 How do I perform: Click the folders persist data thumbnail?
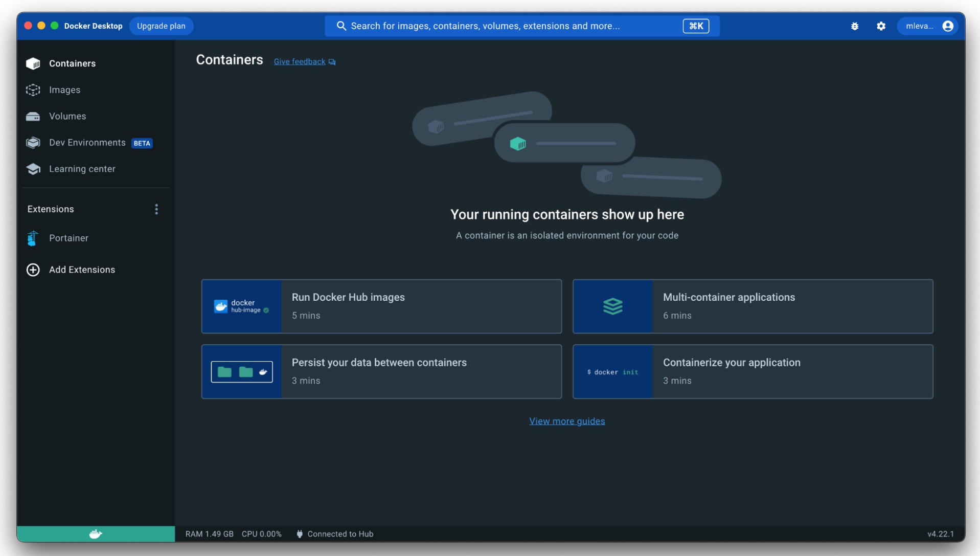click(242, 372)
